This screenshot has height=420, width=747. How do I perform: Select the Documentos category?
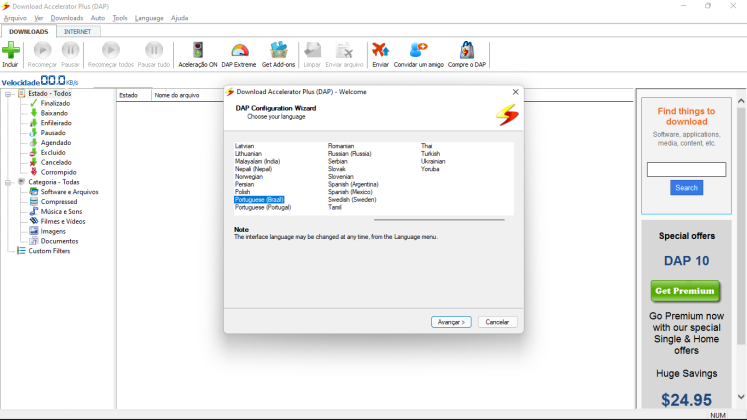pos(59,241)
